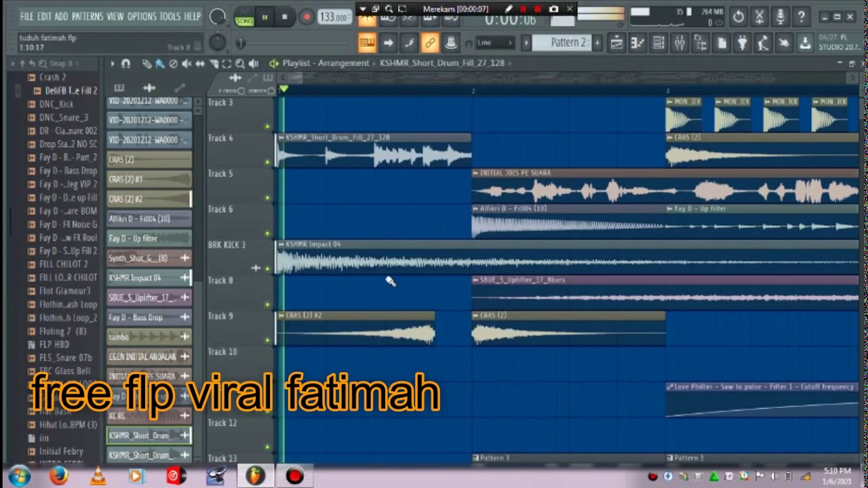Open the EDIT menu
The image size is (868, 488).
coord(45,16)
